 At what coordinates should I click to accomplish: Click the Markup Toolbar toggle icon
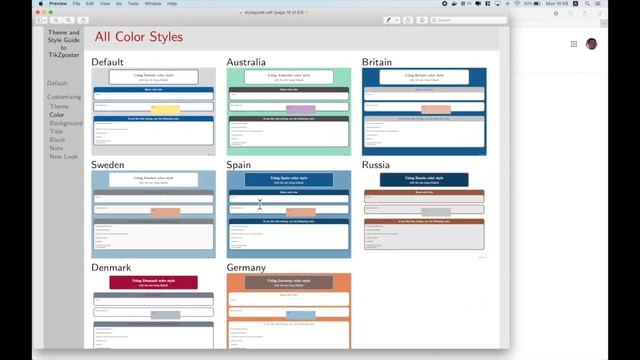coord(422,20)
